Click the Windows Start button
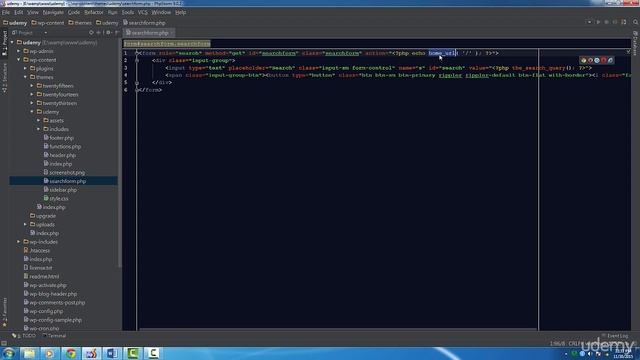 pos(8,353)
